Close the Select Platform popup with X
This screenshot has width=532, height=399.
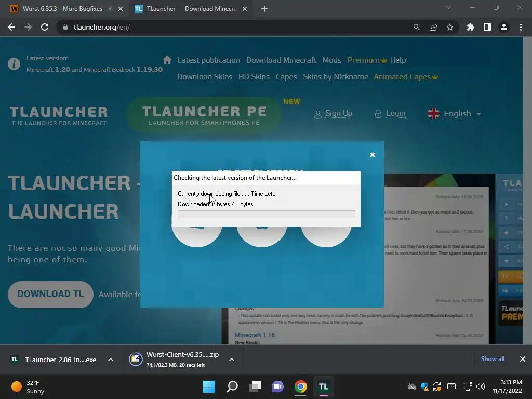[372, 155]
